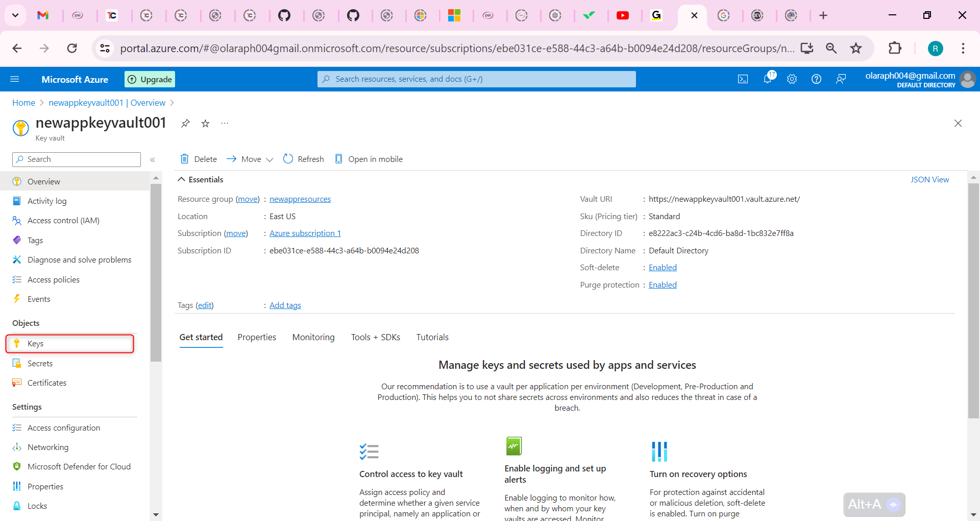Click left menu scrollbar thumb
The height and width of the screenshot is (521, 980).
click(156, 272)
